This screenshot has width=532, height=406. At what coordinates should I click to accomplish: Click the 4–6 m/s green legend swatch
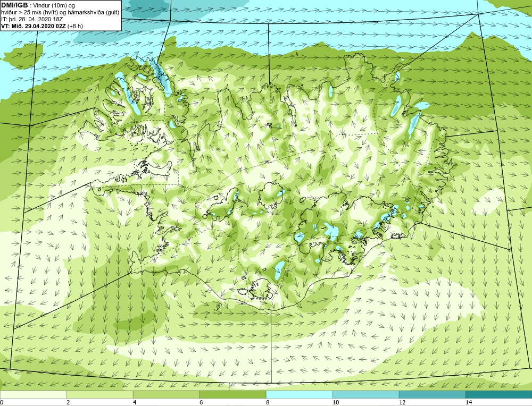pos(166,395)
